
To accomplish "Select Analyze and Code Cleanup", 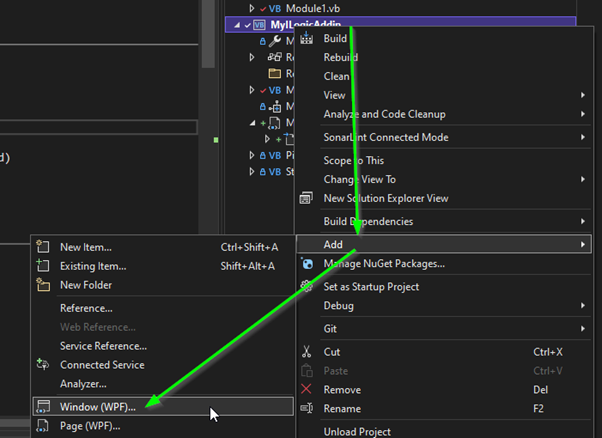I will 384,115.
